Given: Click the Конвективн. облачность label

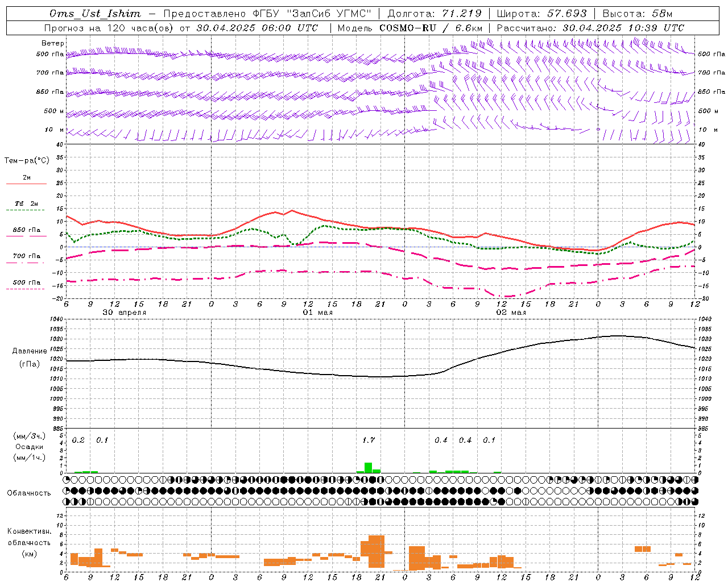Looking at the screenshot, I should click(x=29, y=537).
